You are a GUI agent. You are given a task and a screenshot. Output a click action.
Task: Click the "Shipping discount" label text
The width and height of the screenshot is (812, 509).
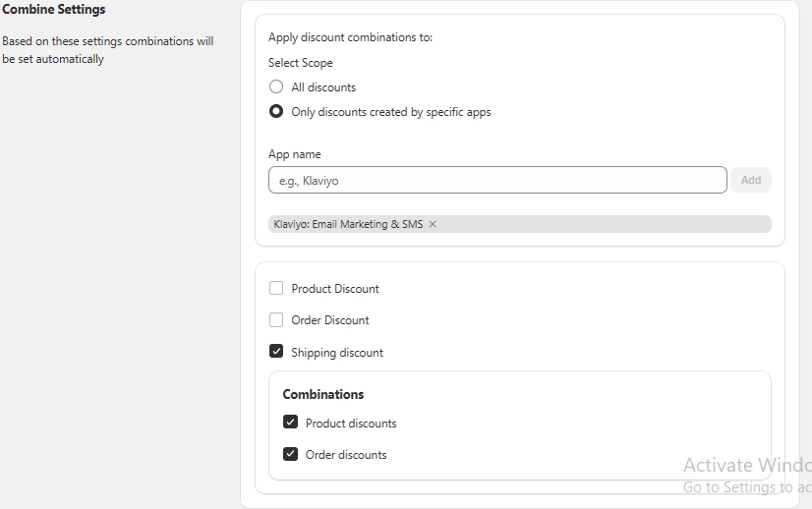[337, 353]
